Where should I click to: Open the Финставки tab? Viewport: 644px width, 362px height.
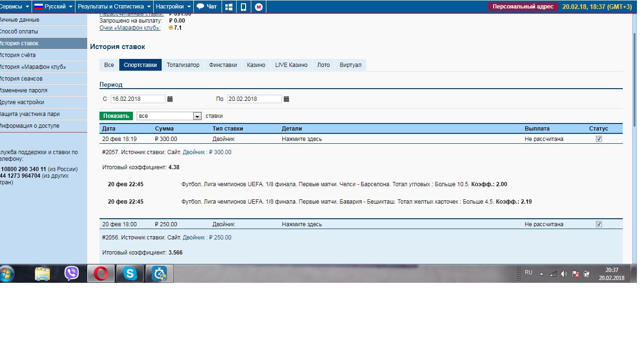(223, 65)
